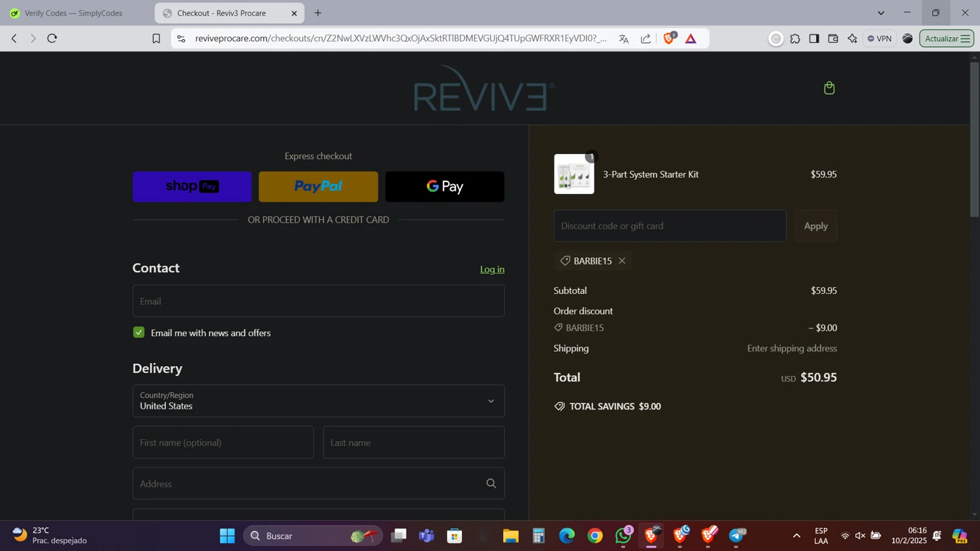This screenshot has height=551, width=980.
Task: Click the muted volume tray icon
Action: 860,536
